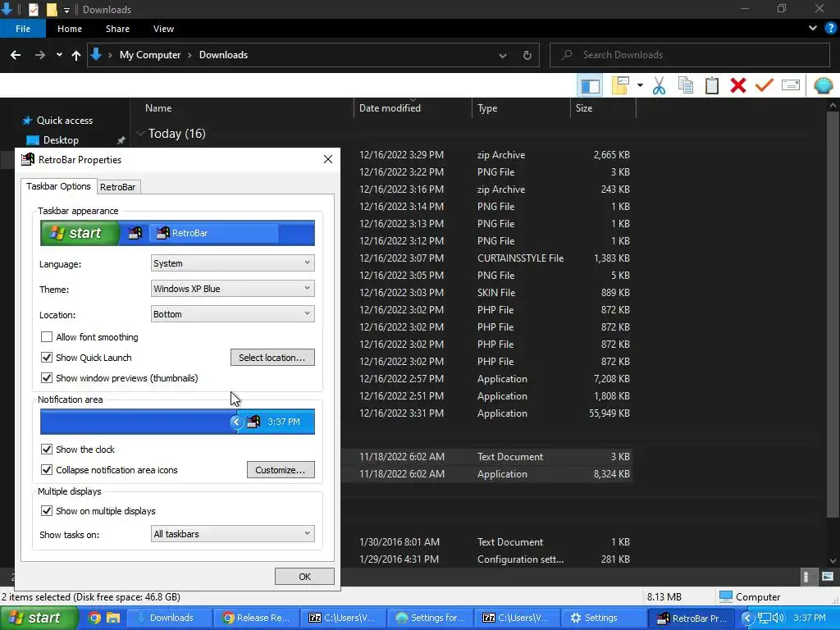
Task: Click the volume icon in system tray
Action: coord(778,618)
